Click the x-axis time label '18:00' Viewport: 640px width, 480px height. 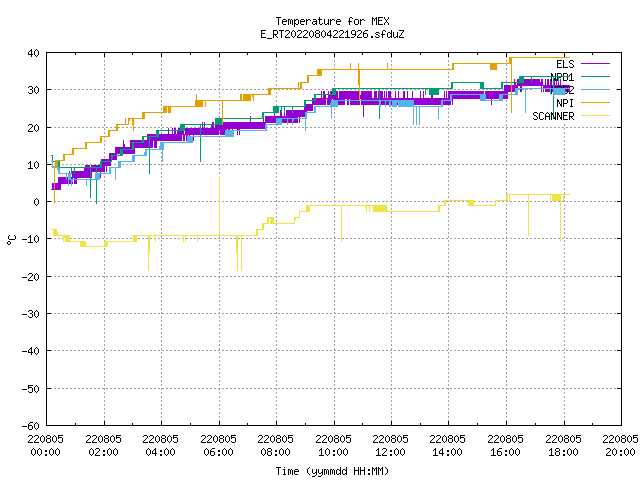click(x=564, y=452)
